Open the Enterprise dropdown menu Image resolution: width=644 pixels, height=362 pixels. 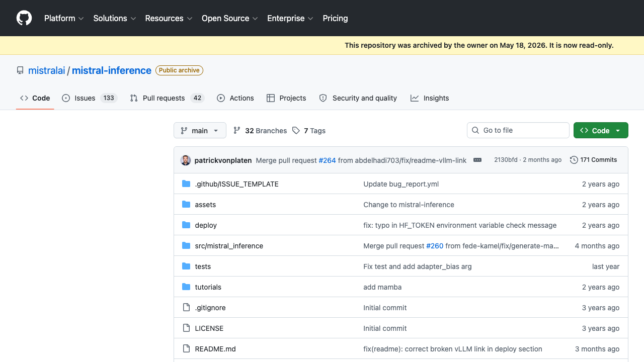coord(290,18)
